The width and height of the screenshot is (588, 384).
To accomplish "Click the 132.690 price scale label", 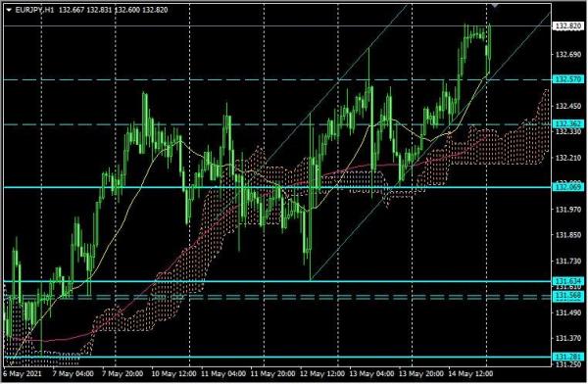I will pos(567,55).
